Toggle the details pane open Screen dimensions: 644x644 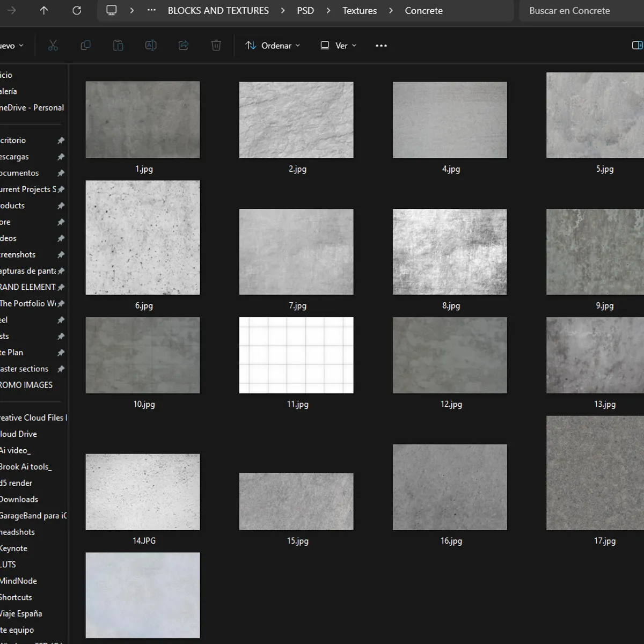tap(638, 45)
